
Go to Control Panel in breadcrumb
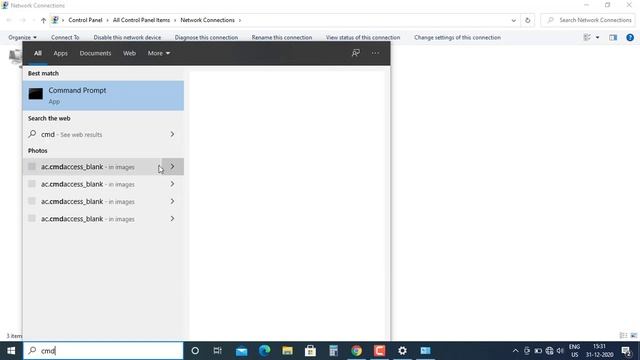point(85,20)
